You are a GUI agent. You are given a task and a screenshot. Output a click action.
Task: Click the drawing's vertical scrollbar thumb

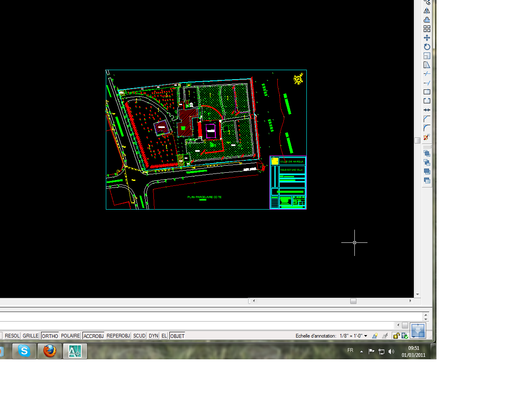[x=418, y=140]
